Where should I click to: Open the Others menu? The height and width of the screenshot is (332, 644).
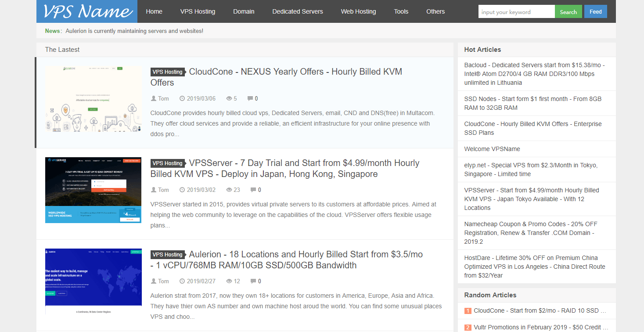[435, 11]
